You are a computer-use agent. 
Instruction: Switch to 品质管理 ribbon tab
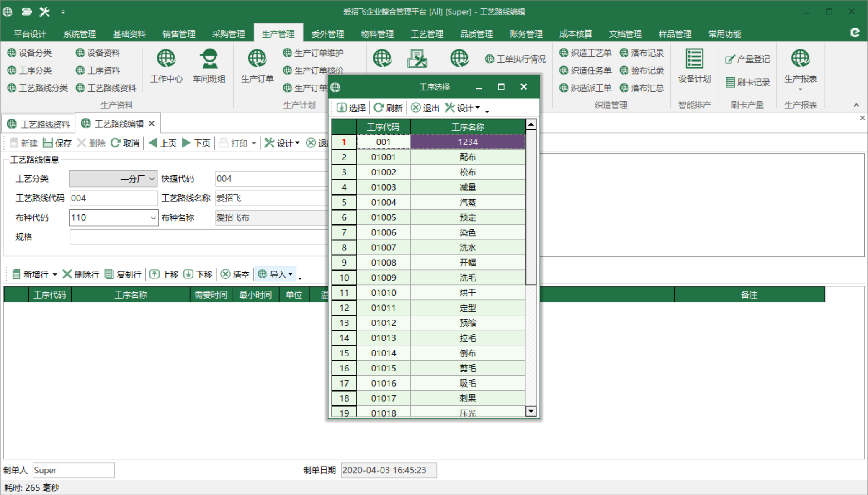[476, 34]
